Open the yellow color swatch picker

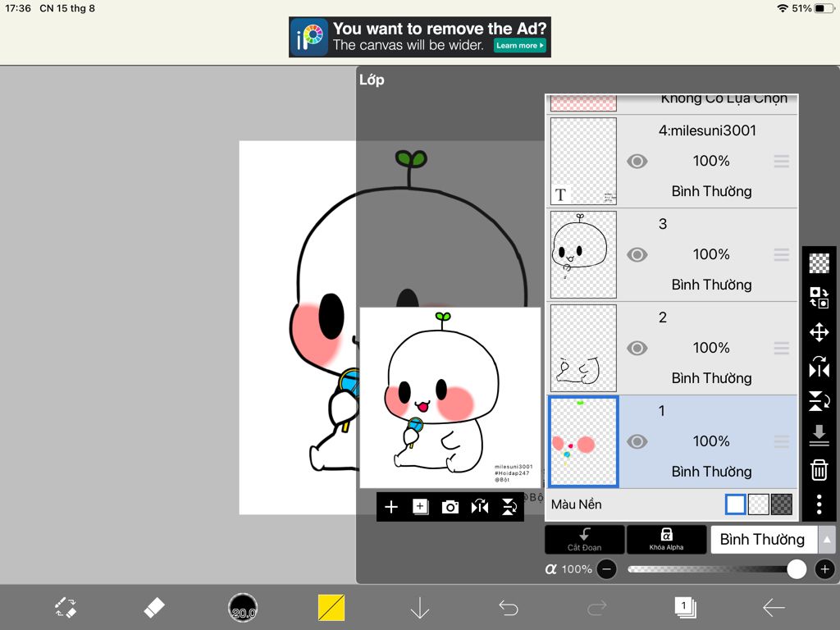tap(331, 608)
